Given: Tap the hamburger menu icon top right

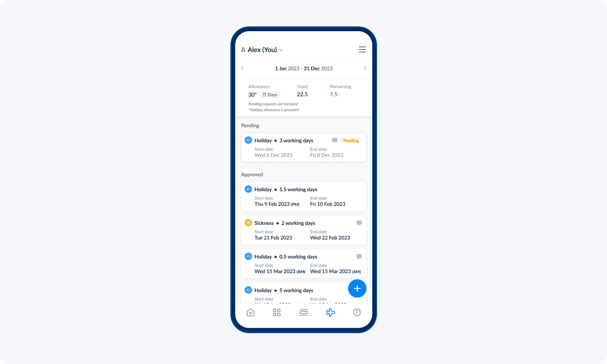Looking at the screenshot, I should [x=363, y=49].
